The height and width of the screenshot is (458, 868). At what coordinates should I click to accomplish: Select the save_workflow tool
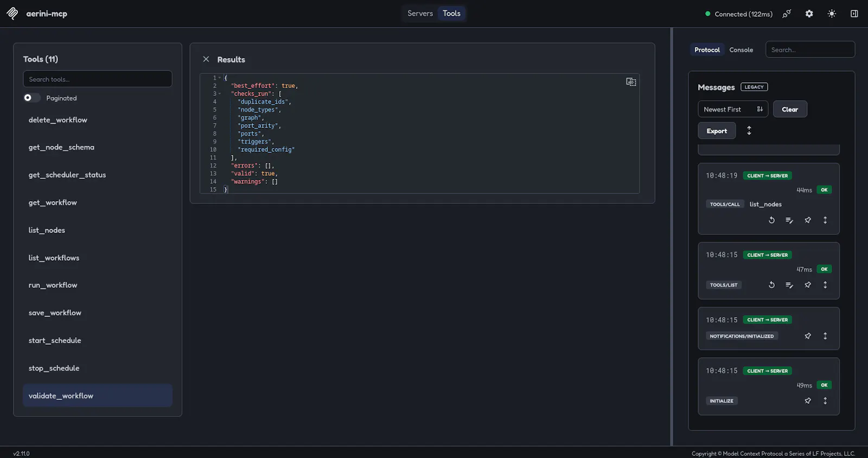pyautogui.click(x=98, y=312)
